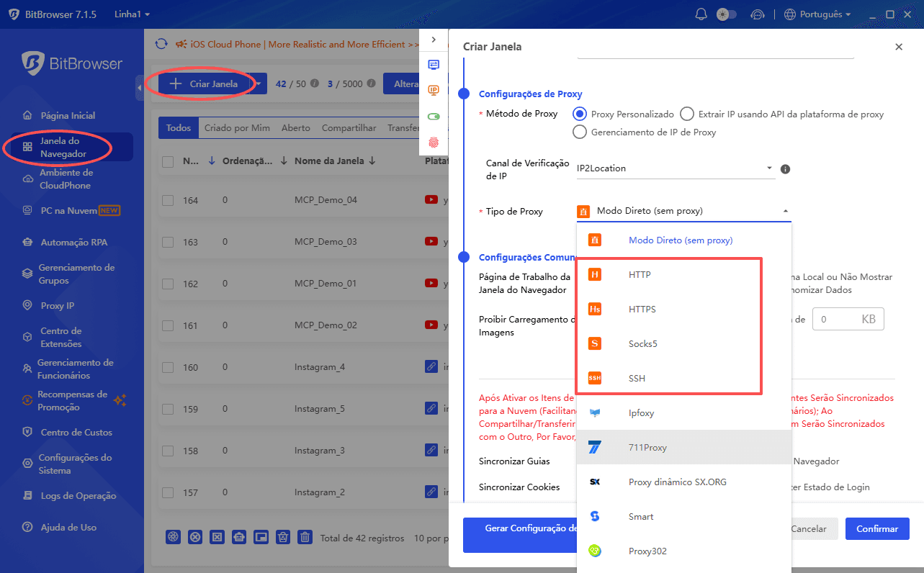
Task: Click the Criar Janela button
Action: (205, 84)
